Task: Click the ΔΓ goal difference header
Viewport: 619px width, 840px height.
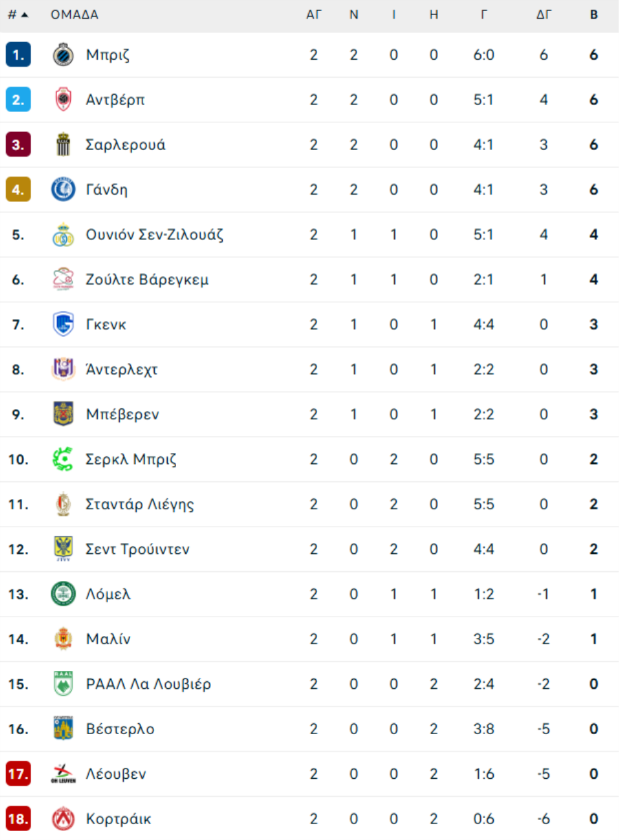Action: tap(544, 14)
